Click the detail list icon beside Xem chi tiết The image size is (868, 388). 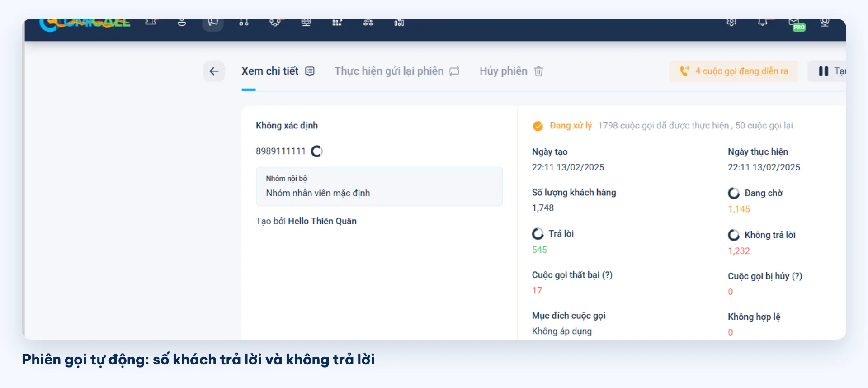310,71
